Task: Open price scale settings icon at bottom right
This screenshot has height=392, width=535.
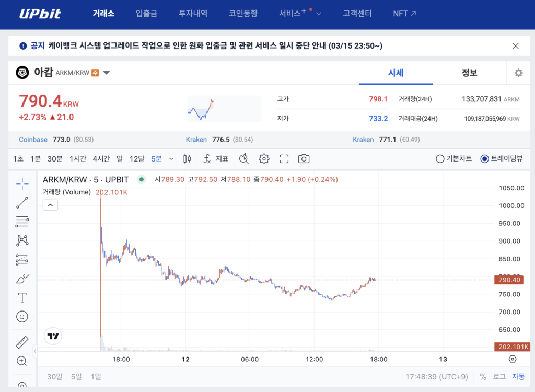Action: [513, 359]
